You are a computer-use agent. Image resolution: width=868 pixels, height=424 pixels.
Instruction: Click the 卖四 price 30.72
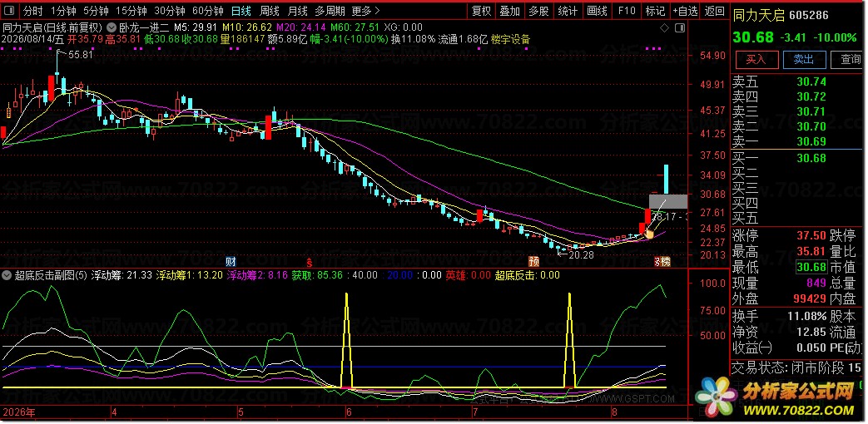[811, 96]
